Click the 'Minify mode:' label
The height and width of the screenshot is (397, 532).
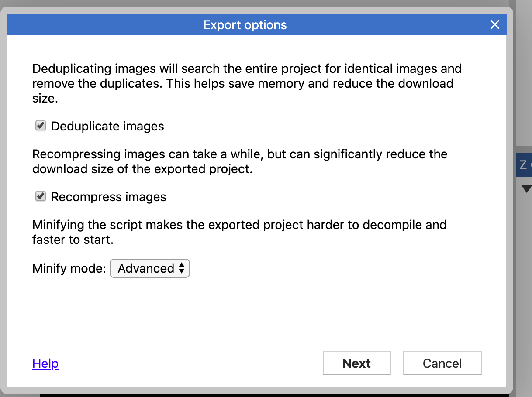coord(69,268)
